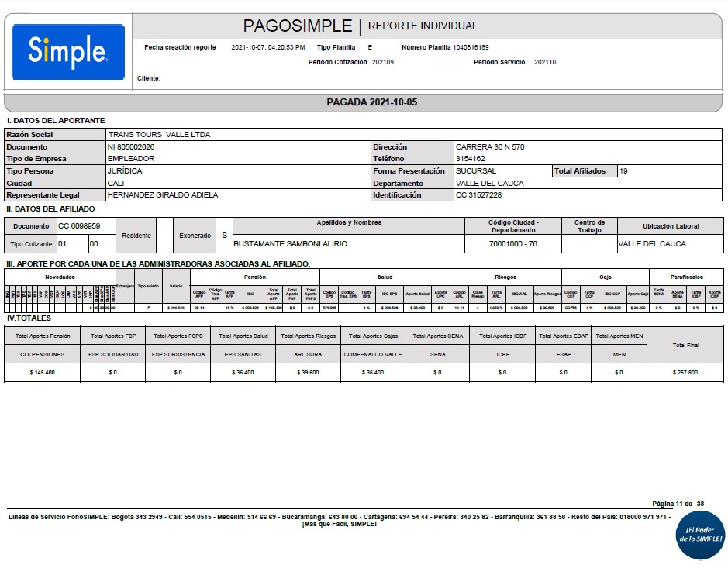Select affiliate name BUSTAMANTE SAMBONI ALIRIO

click(291, 244)
